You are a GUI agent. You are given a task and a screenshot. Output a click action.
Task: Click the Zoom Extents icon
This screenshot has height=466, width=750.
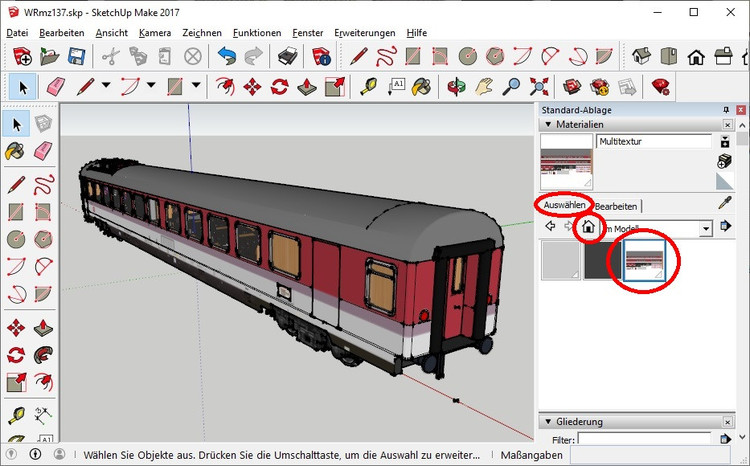pos(541,86)
